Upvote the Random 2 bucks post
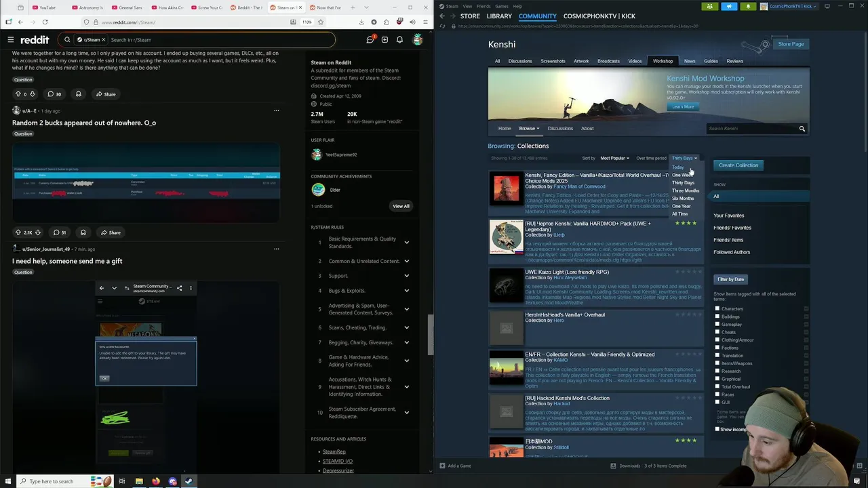Image resolution: width=868 pixels, height=488 pixels. [18, 232]
